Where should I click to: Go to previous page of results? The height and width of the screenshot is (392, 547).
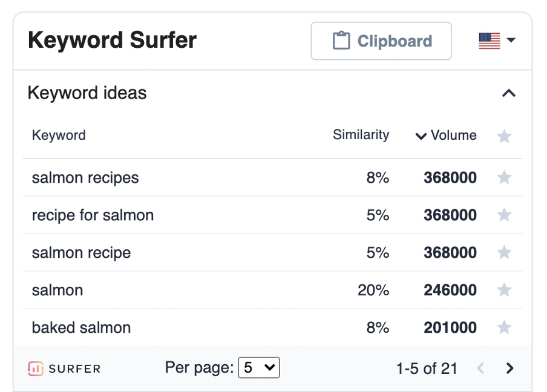tap(480, 368)
